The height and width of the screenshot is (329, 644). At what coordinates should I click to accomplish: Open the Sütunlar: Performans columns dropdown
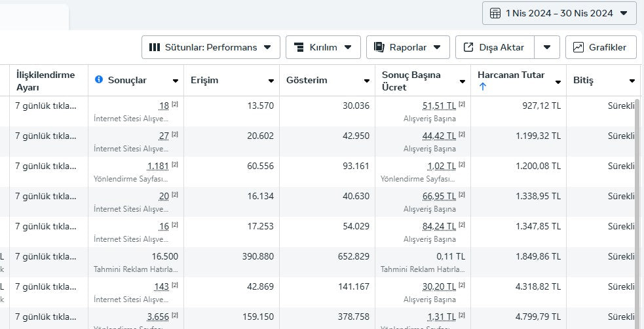tap(210, 47)
